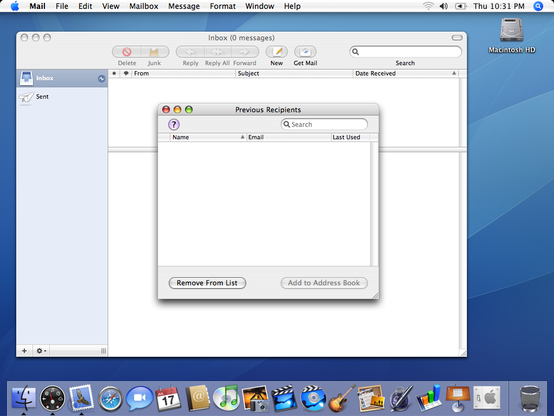Add a new mailbox with plus button
The width and height of the screenshot is (554, 416).
(x=24, y=351)
